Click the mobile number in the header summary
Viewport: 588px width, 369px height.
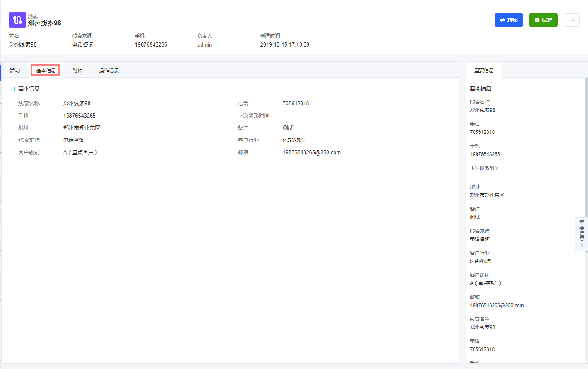tap(151, 45)
